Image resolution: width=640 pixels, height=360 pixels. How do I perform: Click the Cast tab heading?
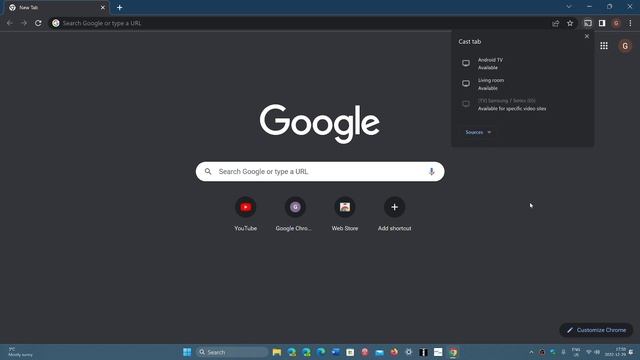point(469,42)
